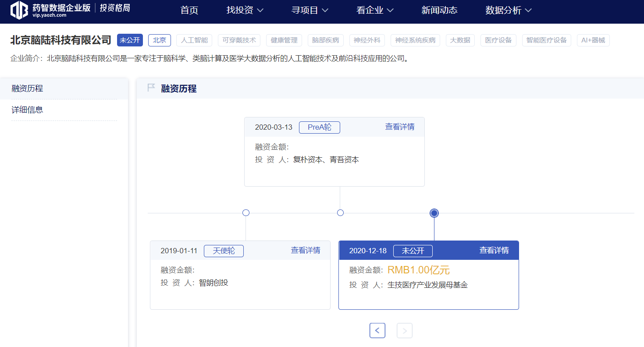Expand the 看企业 dropdown chevron
The width and height of the screenshot is (644, 347).
(390, 11)
